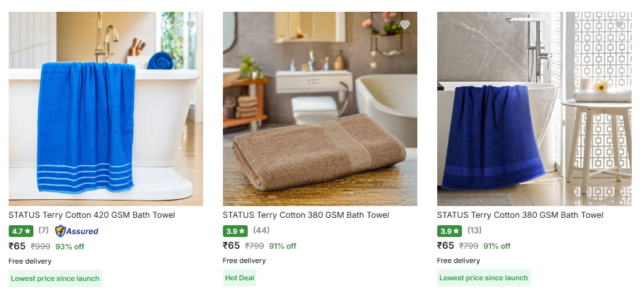Click the 3.9 rating badge with 13 reviews
The image size is (644, 297).
pos(450,231)
